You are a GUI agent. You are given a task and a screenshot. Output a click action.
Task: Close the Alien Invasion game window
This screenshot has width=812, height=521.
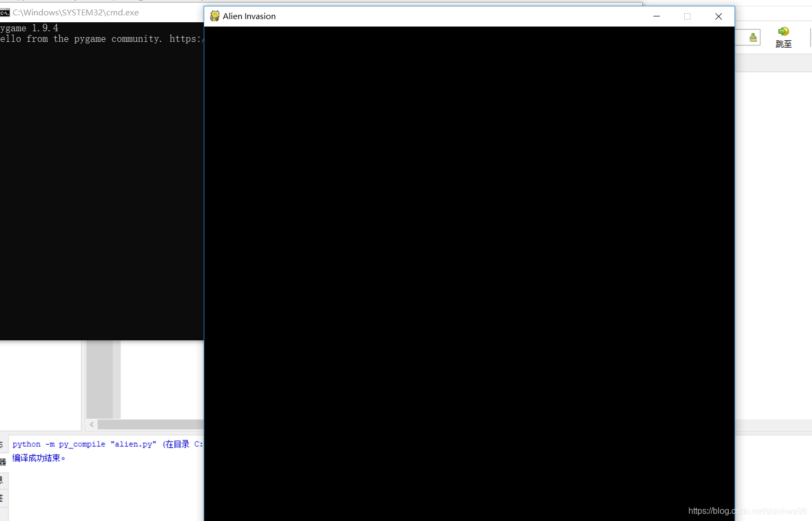[x=719, y=16]
